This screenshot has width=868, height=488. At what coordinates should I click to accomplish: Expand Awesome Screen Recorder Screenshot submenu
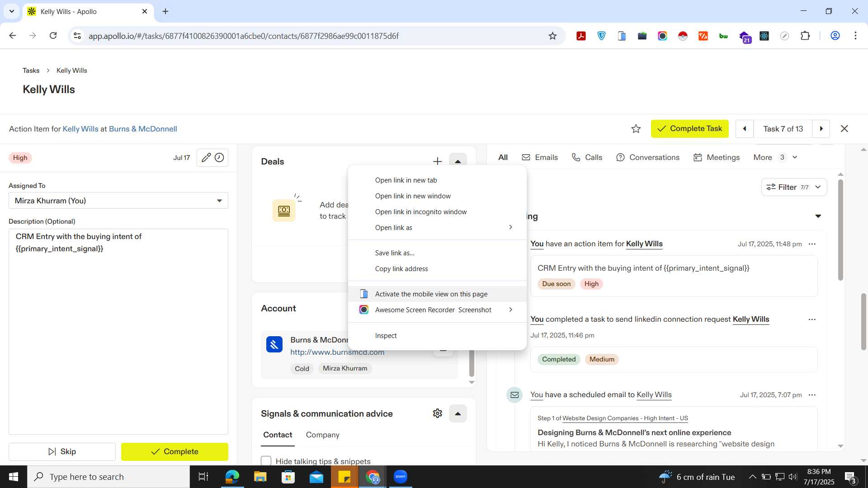point(437,310)
